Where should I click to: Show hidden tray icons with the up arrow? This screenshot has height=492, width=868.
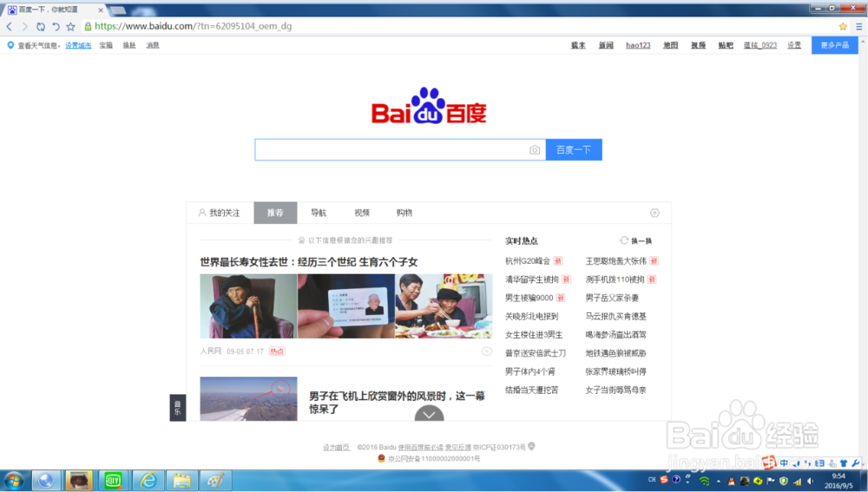point(719,482)
